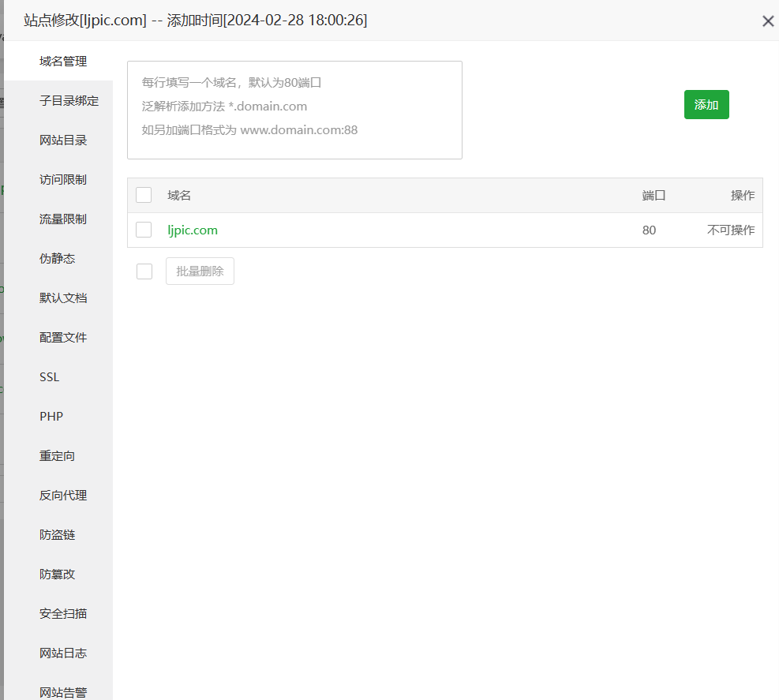779x700 pixels.
Task: Open the 默认文档 default document settings
Action: [x=63, y=298]
